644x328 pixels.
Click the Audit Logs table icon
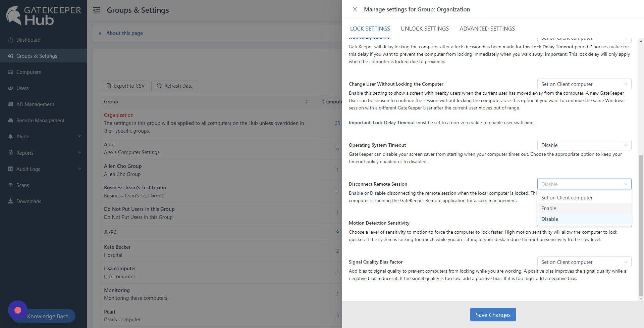pos(10,169)
